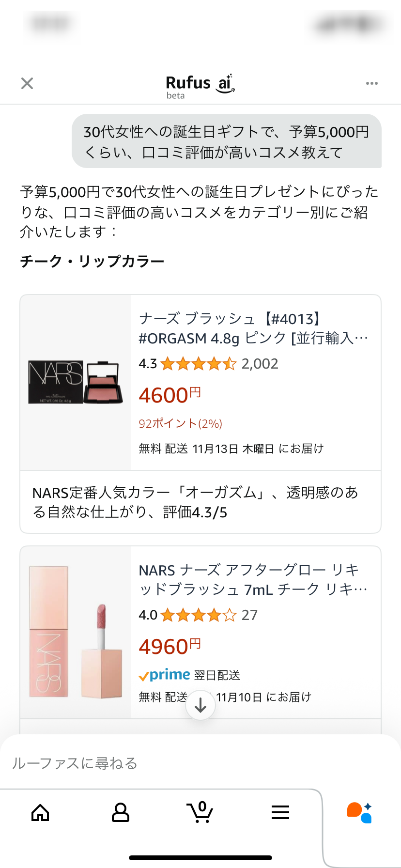Viewport: 401px width, 868px height.
Task: Tap the NARS blush compact thumbnail
Action: click(x=76, y=382)
